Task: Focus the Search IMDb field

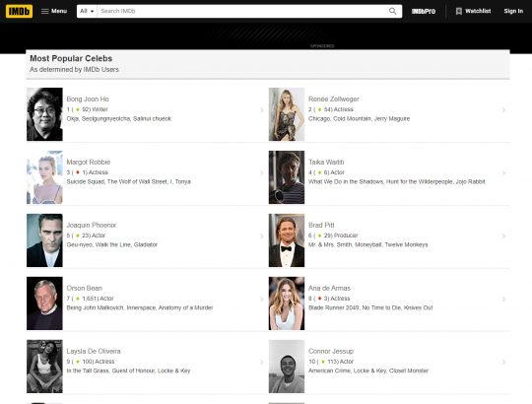Action: 241,11
